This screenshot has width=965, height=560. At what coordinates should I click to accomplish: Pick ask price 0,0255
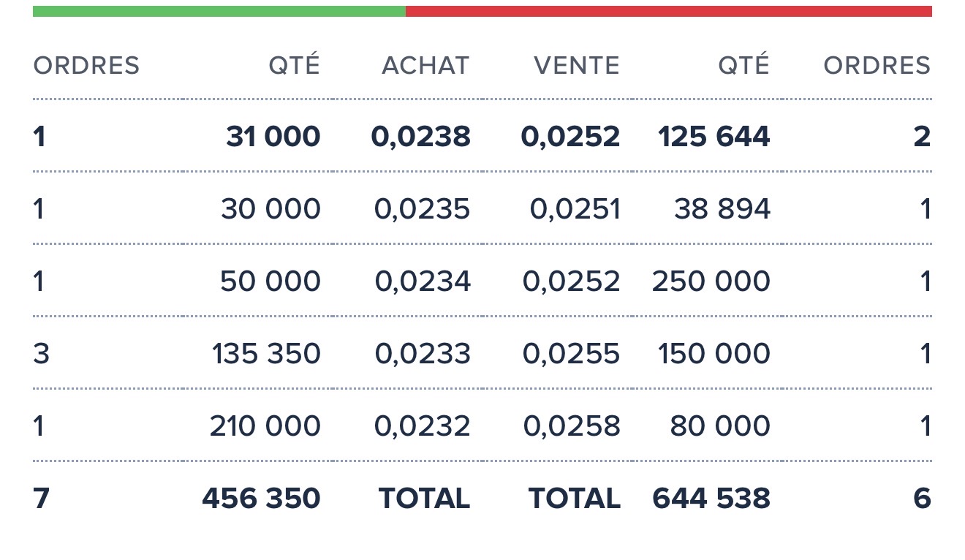[572, 354]
